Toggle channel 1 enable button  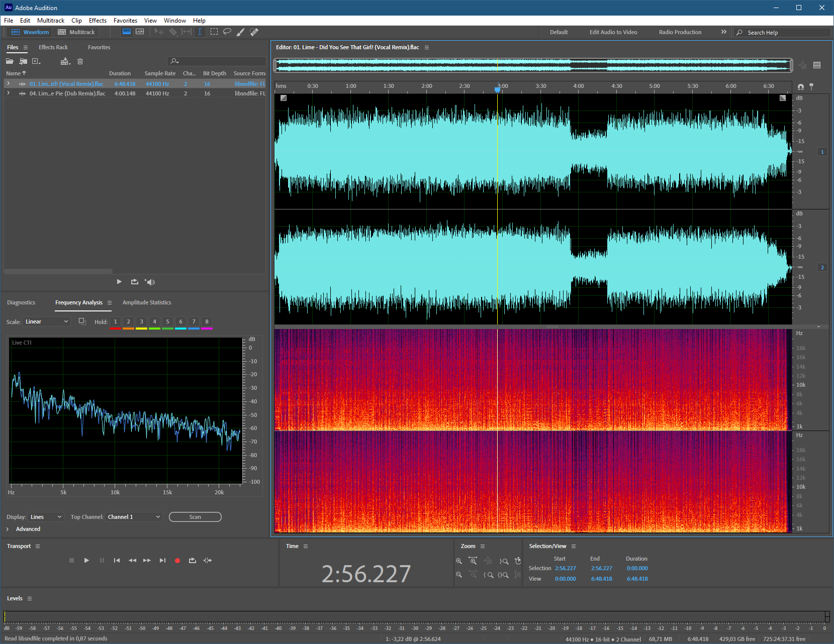(822, 152)
